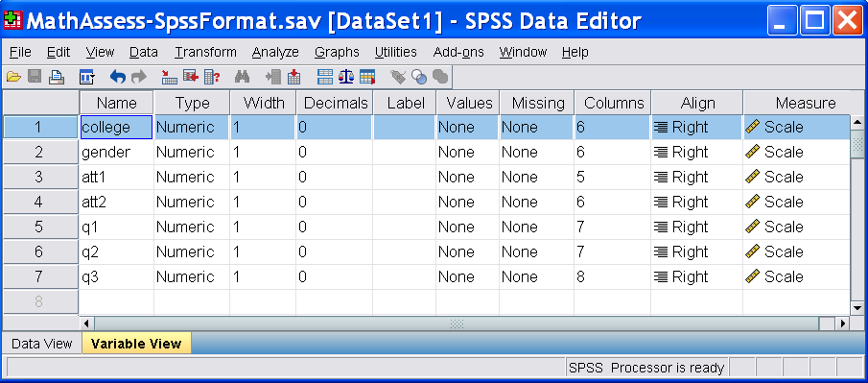This screenshot has width=868, height=383.
Task: Click the Values column header
Action: 469,103
